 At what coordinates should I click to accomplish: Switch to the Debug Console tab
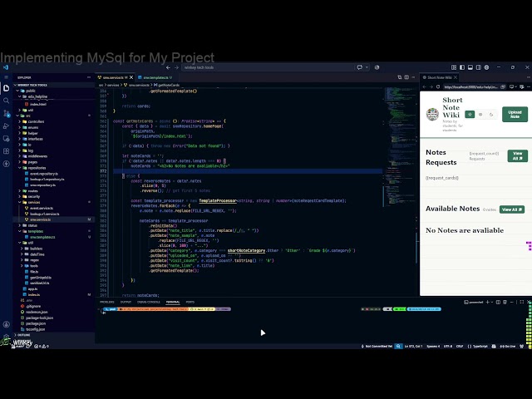[x=149, y=302]
